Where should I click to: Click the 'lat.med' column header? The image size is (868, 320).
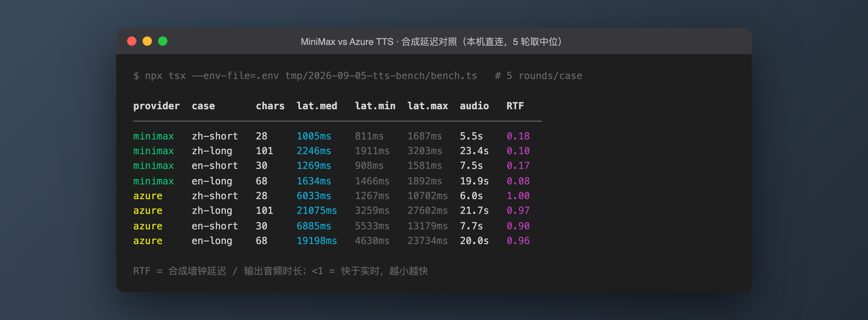(317, 106)
